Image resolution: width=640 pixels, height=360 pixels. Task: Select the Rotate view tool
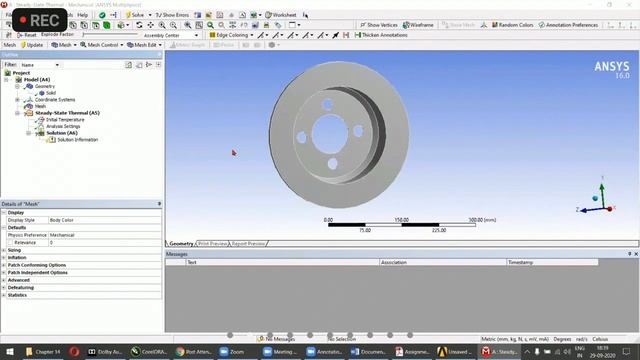(x=139, y=25)
